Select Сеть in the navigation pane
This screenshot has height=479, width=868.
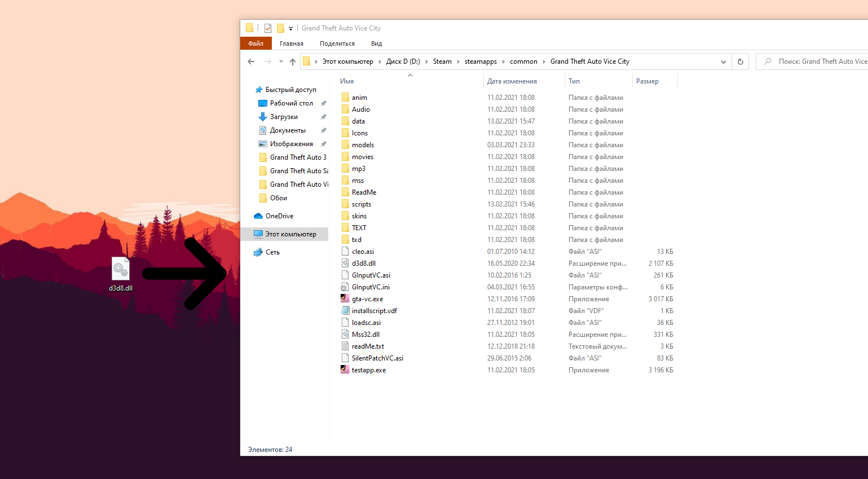(272, 252)
